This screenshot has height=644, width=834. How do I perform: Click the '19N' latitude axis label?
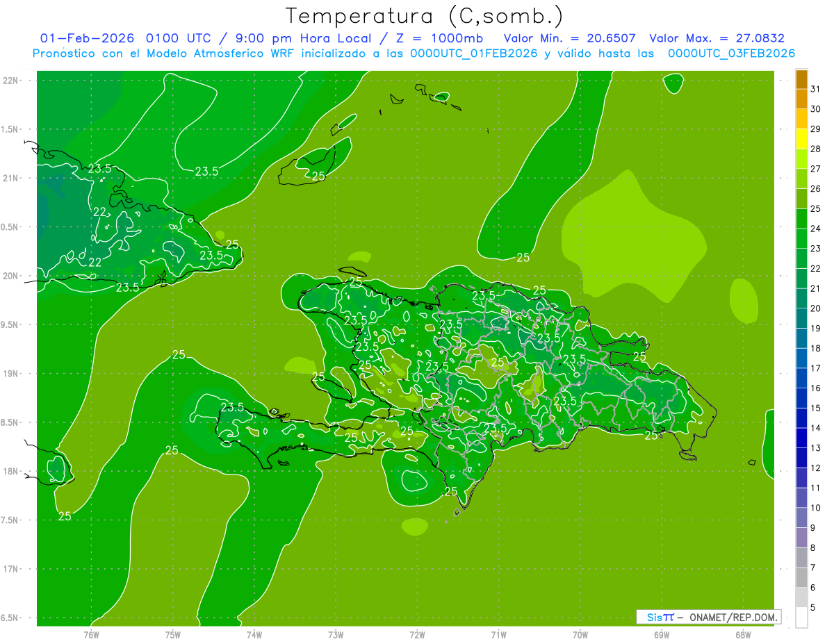click(x=11, y=373)
